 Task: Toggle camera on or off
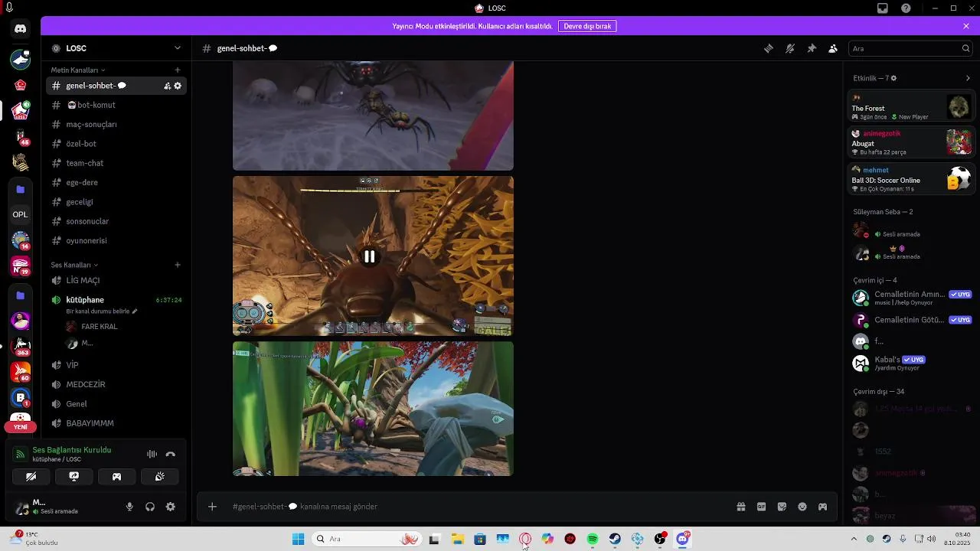pyautogui.click(x=31, y=476)
